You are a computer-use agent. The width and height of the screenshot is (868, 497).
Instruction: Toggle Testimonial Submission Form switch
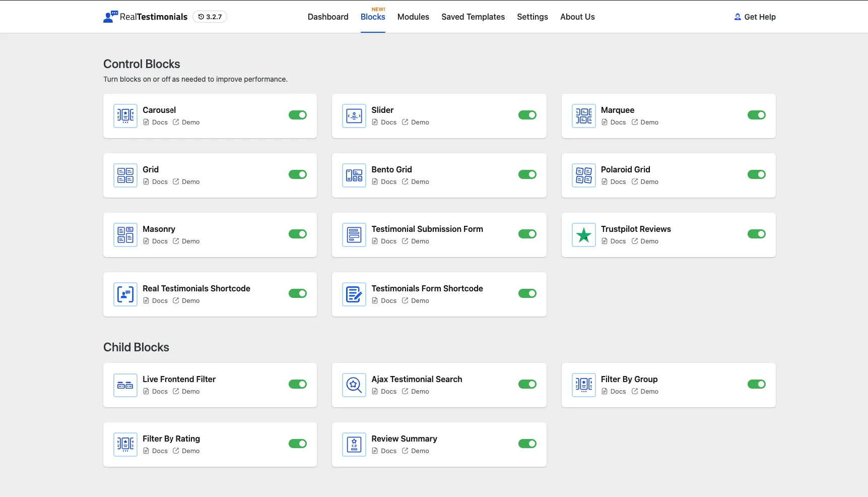(x=527, y=234)
